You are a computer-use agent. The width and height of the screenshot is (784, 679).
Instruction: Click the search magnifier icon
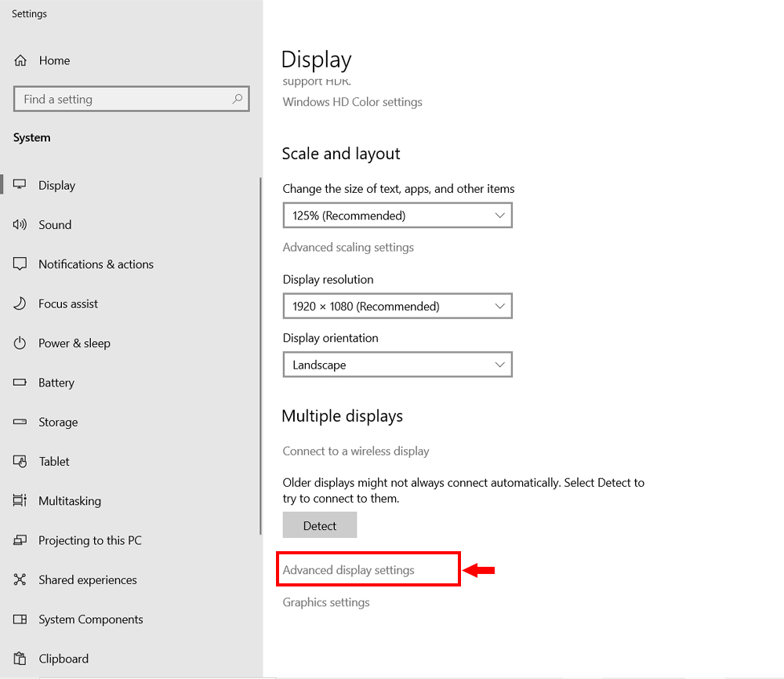237,100
